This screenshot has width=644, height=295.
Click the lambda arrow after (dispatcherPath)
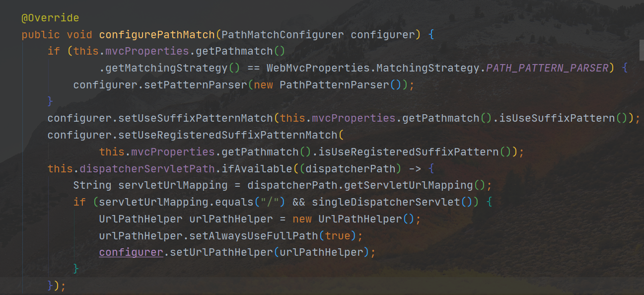point(415,169)
